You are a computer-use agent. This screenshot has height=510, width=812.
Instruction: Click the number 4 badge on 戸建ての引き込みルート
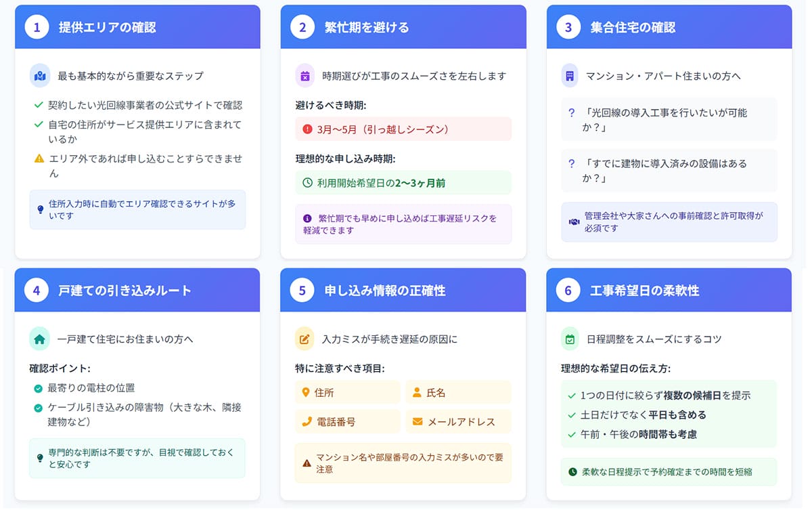(x=37, y=291)
